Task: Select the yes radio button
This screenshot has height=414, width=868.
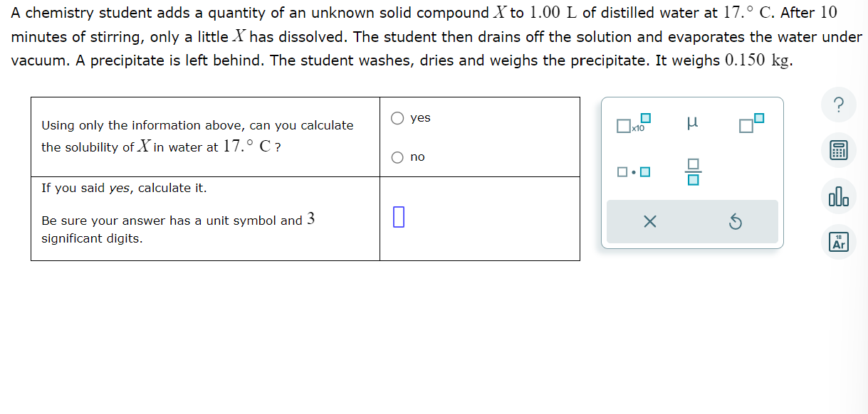Action: 397,118
